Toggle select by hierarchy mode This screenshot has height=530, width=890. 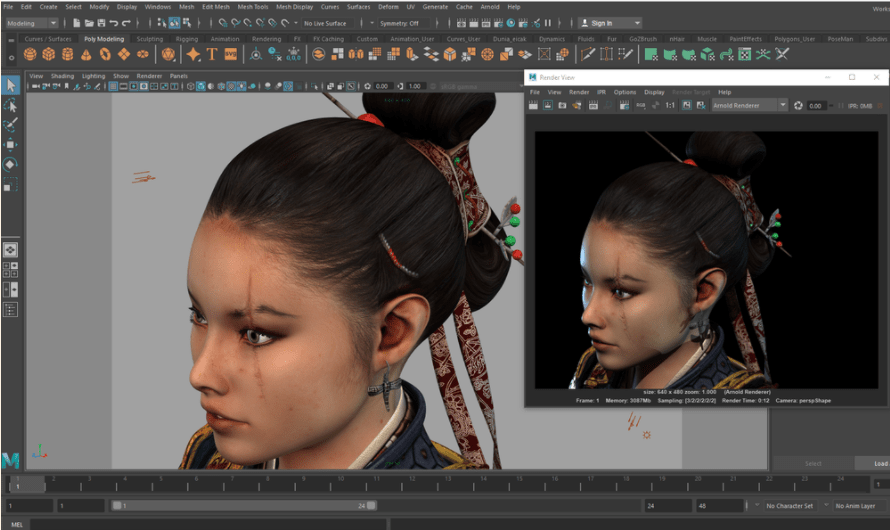coord(162,23)
